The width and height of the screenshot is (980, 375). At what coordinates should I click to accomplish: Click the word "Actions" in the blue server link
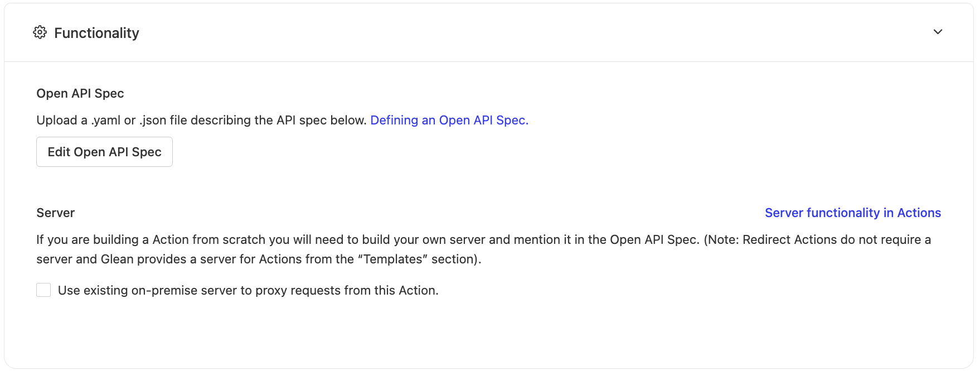point(919,213)
